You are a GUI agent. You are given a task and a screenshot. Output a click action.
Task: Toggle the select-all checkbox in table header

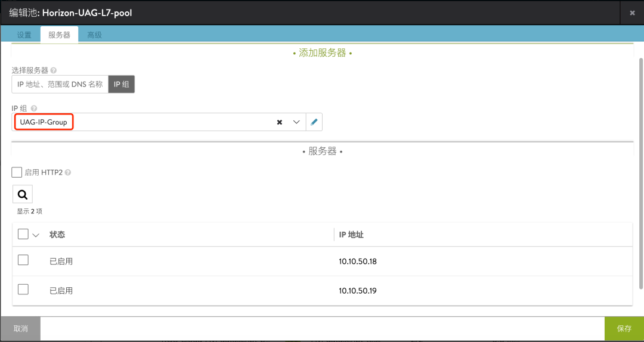(x=23, y=234)
